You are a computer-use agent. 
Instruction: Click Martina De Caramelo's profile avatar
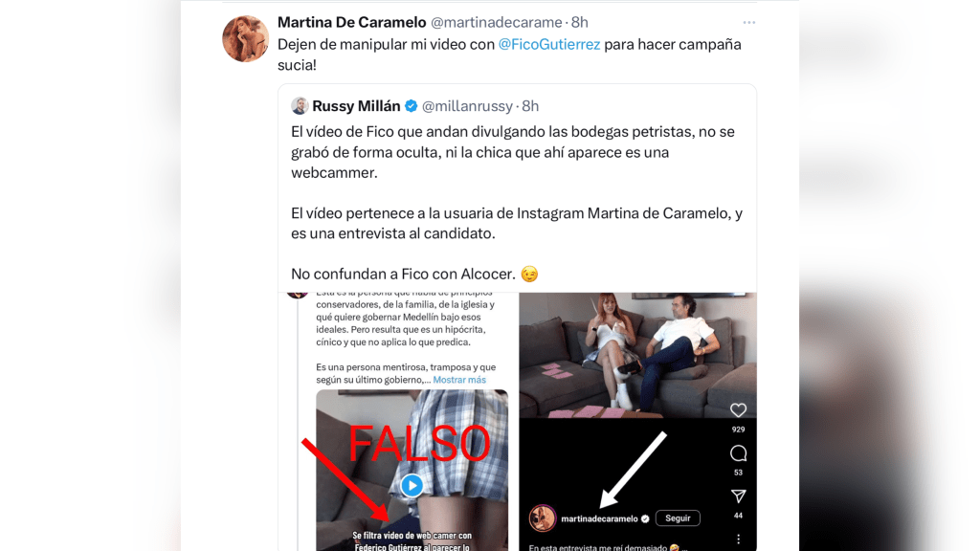tap(245, 38)
